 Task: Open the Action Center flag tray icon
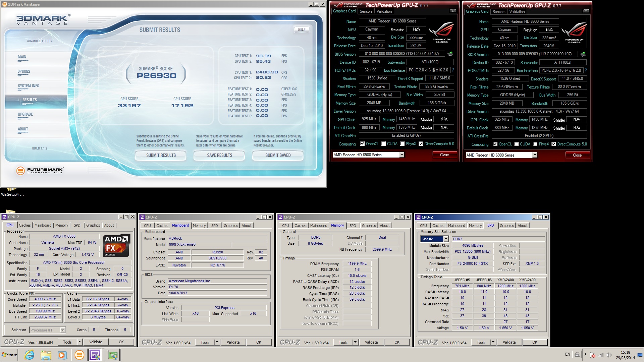pyautogui.click(x=593, y=355)
